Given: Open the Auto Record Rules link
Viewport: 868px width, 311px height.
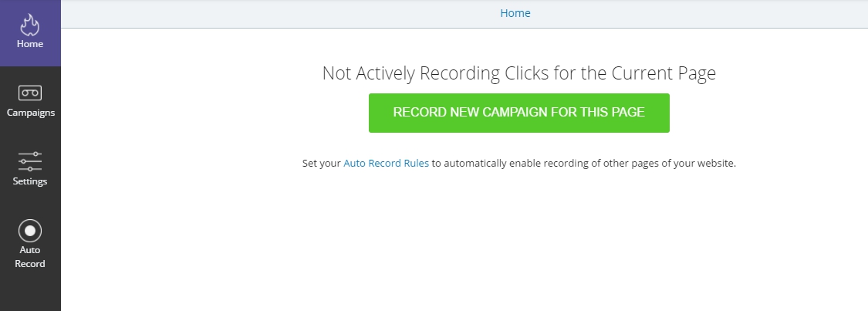Looking at the screenshot, I should pos(386,164).
